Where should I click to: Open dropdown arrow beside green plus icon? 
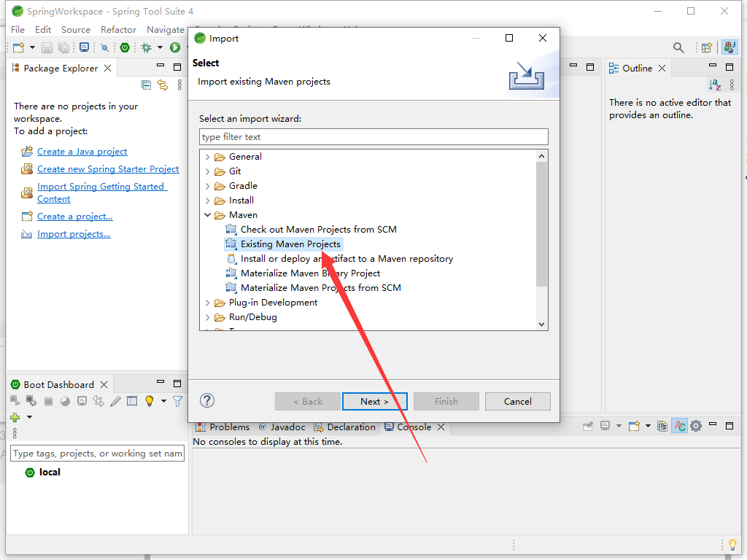tap(29, 417)
